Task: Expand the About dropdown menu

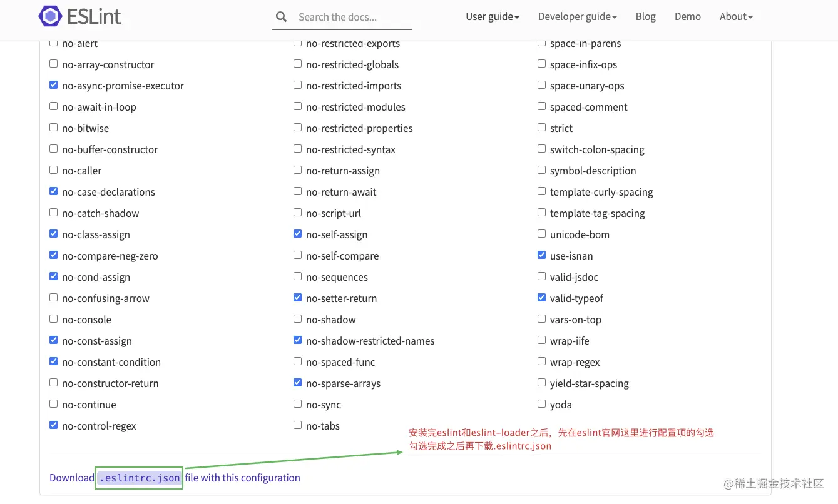Action: coord(736,17)
